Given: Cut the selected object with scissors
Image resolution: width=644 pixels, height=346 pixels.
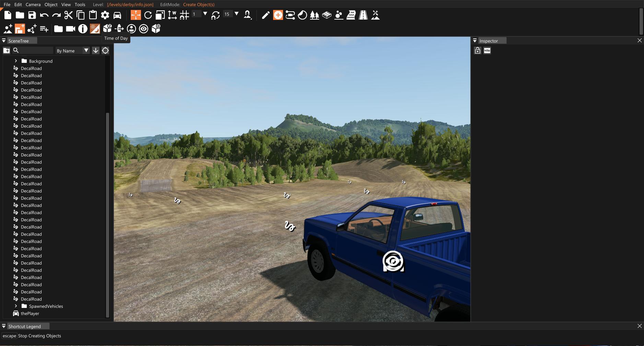Looking at the screenshot, I should (69, 15).
